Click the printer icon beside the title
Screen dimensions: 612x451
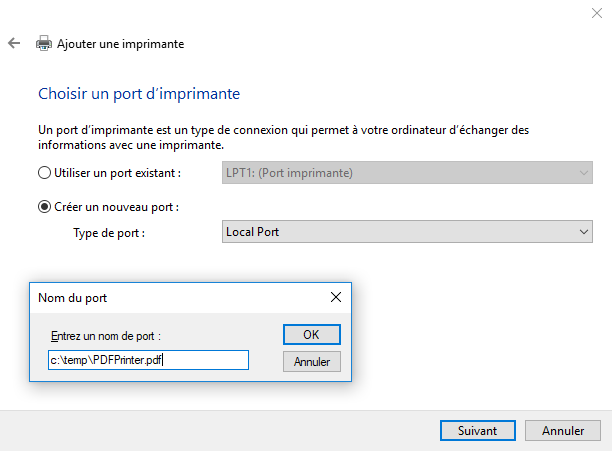pyautogui.click(x=44, y=44)
